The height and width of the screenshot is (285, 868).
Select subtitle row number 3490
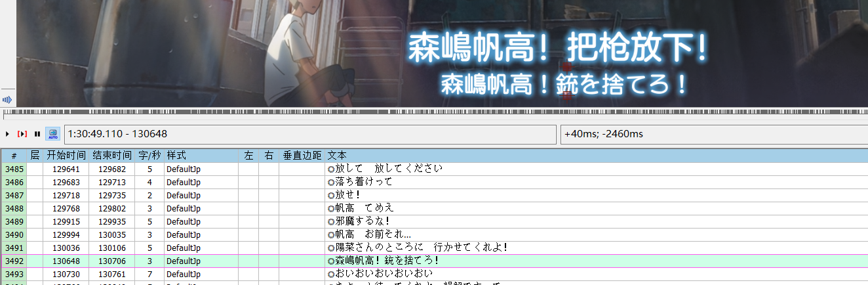tap(14, 234)
